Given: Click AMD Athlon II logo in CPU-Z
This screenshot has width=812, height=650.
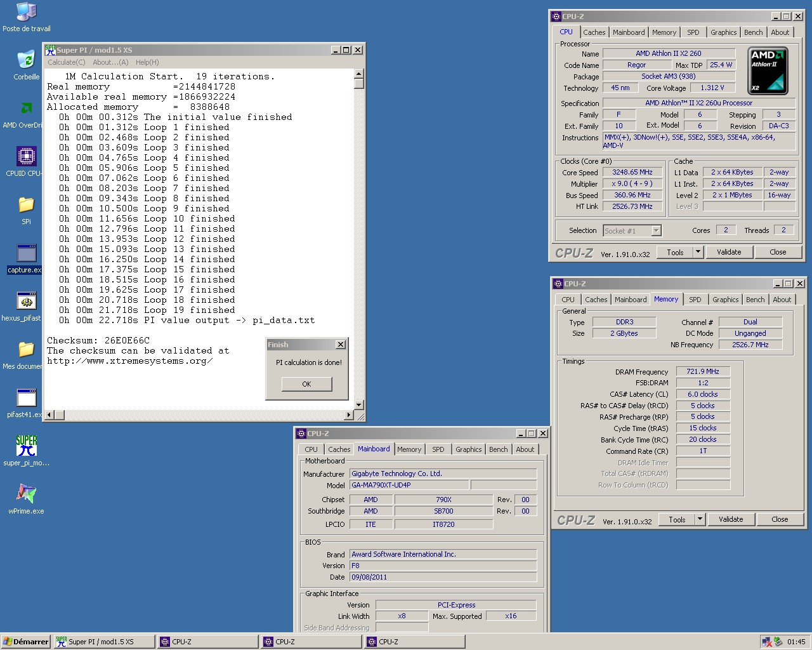Looking at the screenshot, I should (x=768, y=70).
